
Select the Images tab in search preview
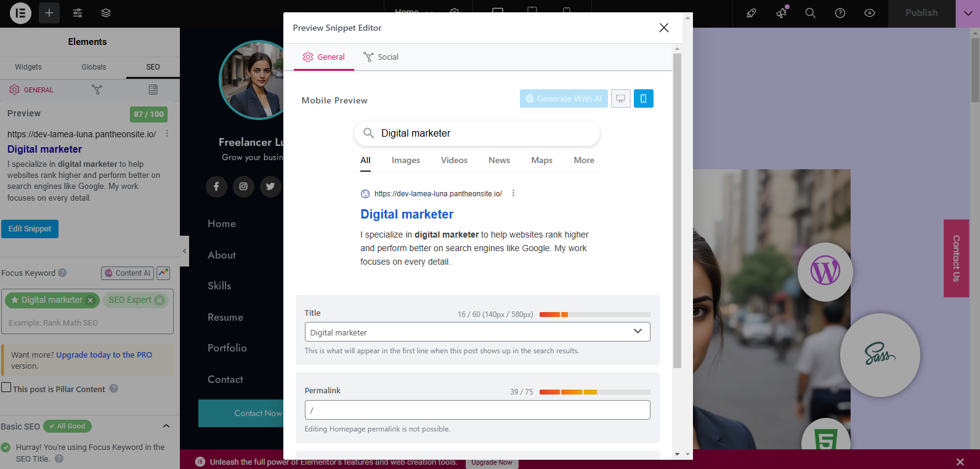[406, 160]
